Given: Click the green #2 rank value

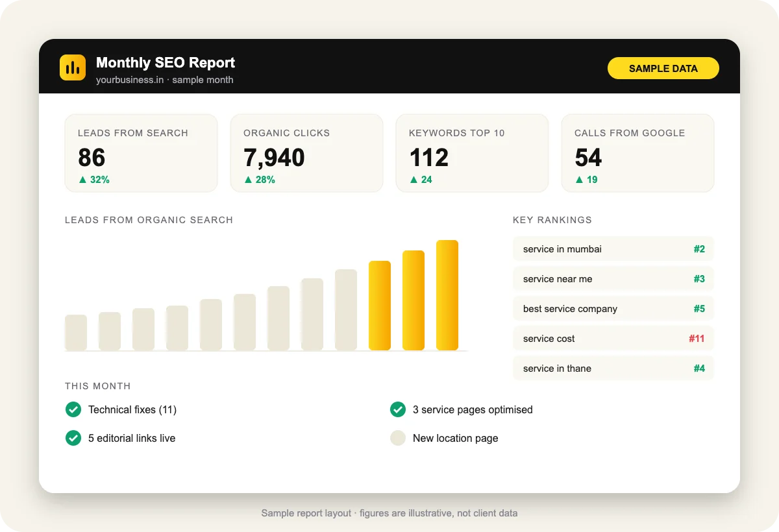Looking at the screenshot, I should coord(699,249).
